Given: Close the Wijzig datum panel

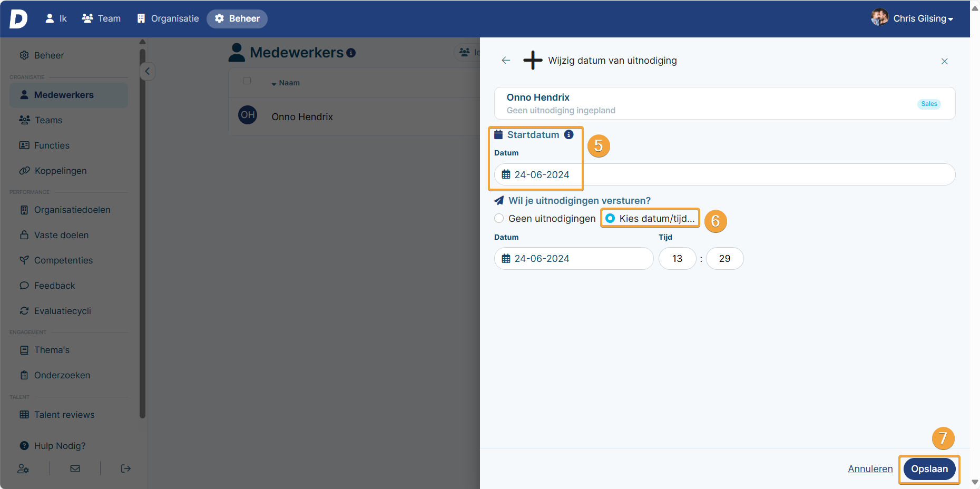Looking at the screenshot, I should click(x=945, y=61).
